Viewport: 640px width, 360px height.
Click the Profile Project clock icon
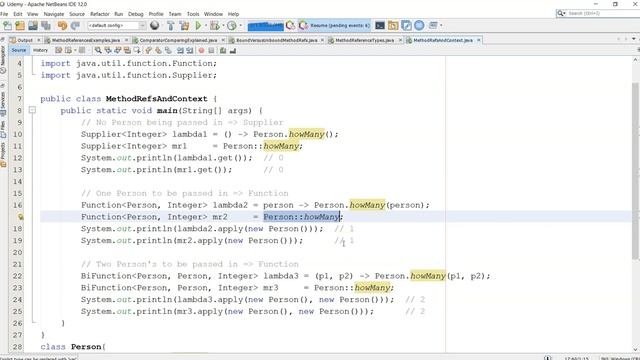pos(231,26)
